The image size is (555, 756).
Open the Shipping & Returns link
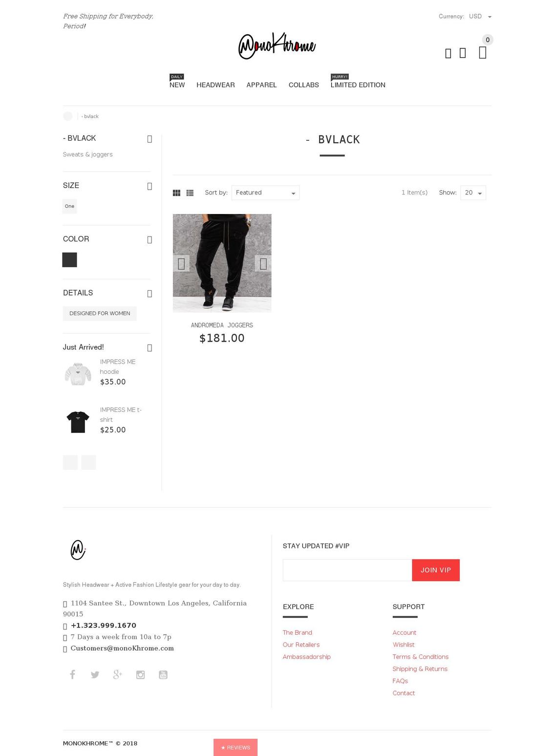tap(420, 669)
